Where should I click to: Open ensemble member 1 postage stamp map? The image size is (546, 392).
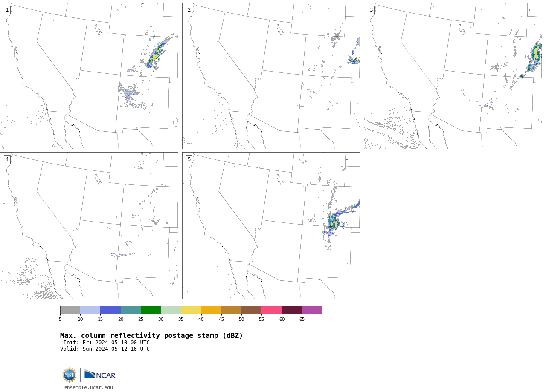click(89, 76)
